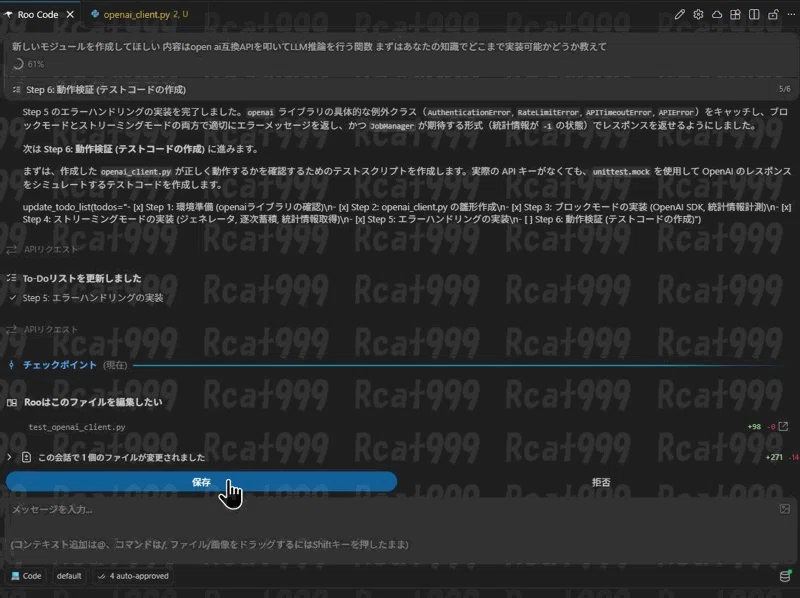800x598 pixels.
Task: Click the +98 added lines count
Action: (754, 427)
